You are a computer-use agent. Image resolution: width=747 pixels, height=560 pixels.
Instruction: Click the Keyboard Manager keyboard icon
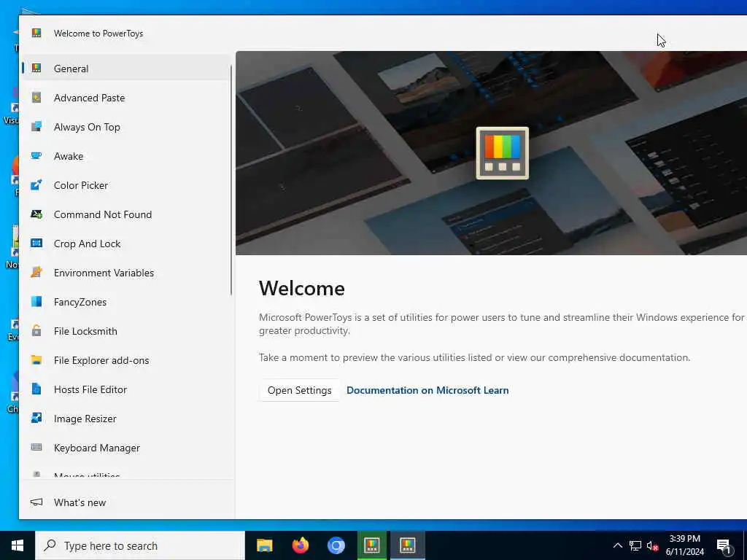(36, 448)
